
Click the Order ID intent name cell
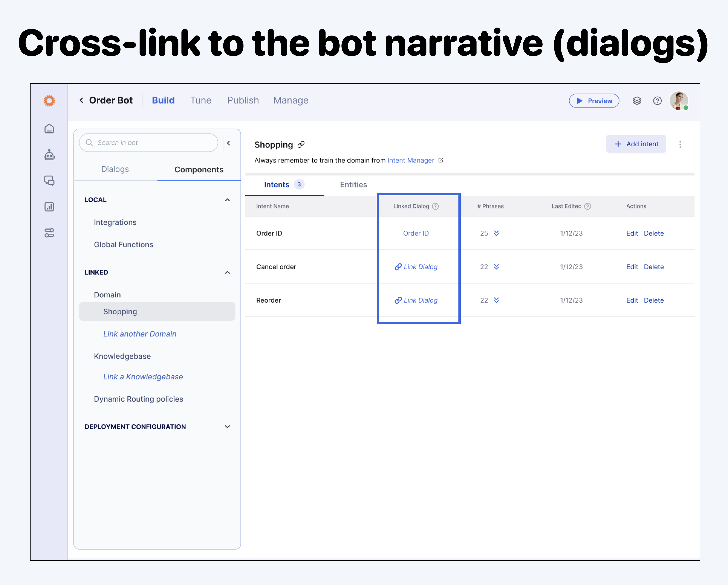[269, 233]
